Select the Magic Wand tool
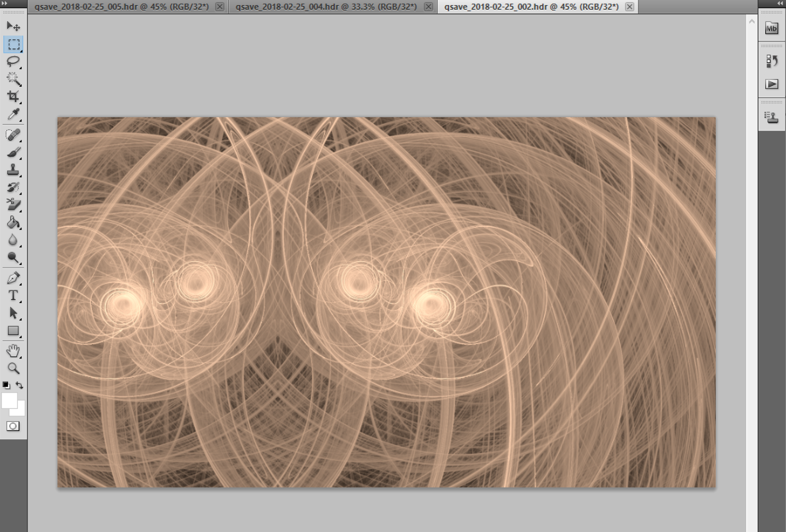The height and width of the screenshot is (532, 786). coord(13,79)
